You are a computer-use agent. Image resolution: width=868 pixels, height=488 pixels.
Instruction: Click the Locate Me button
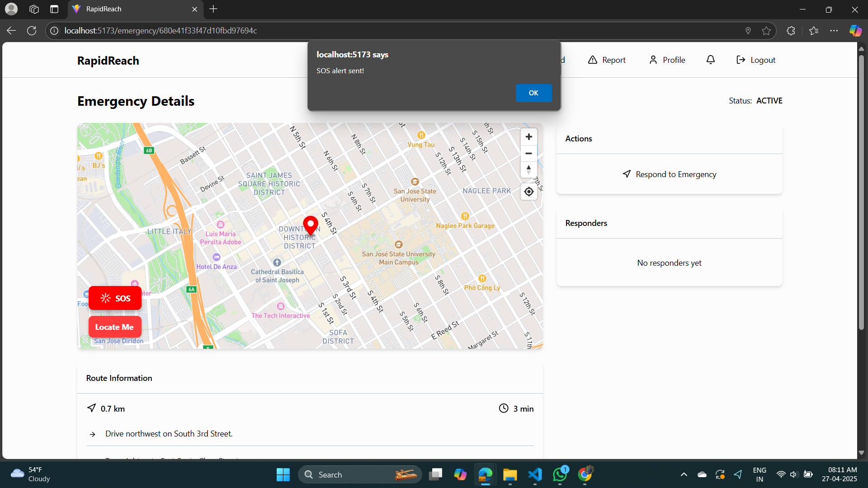[x=114, y=327]
